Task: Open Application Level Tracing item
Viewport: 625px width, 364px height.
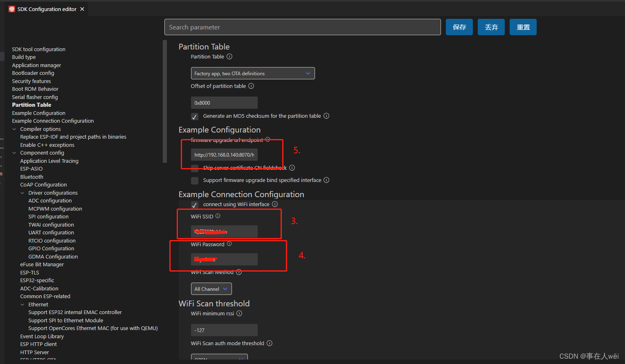Action: (x=49, y=161)
